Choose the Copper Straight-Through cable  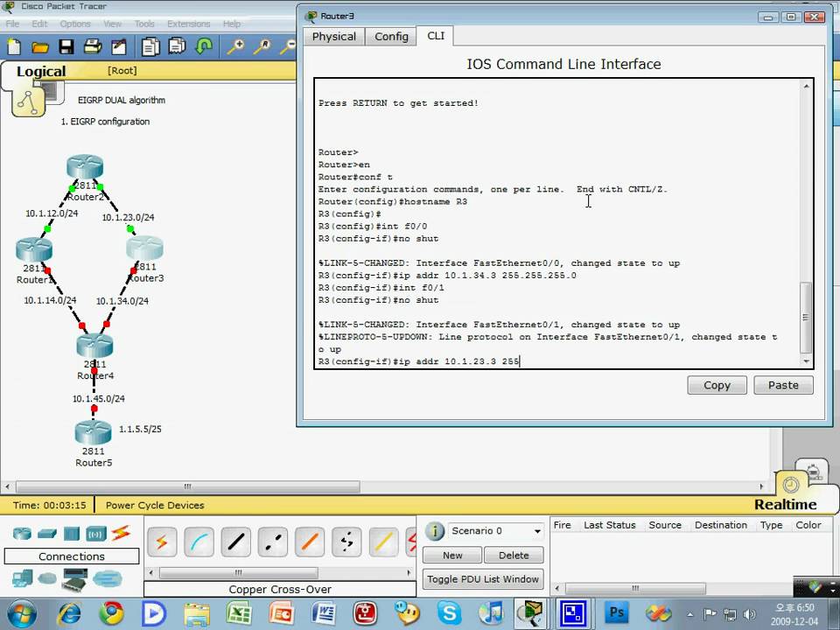tap(235, 542)
